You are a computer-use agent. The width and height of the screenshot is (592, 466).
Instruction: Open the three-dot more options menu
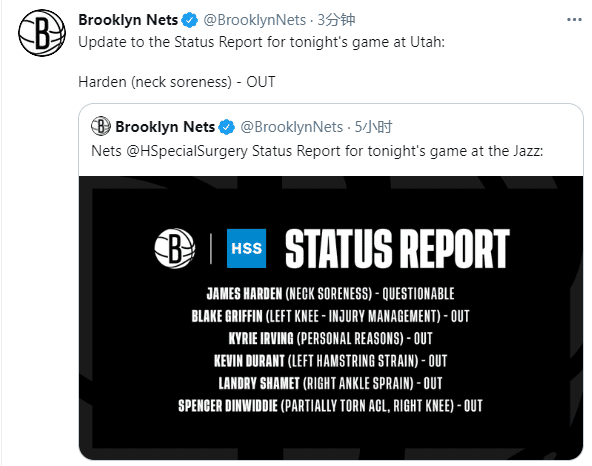click(574, 20)
